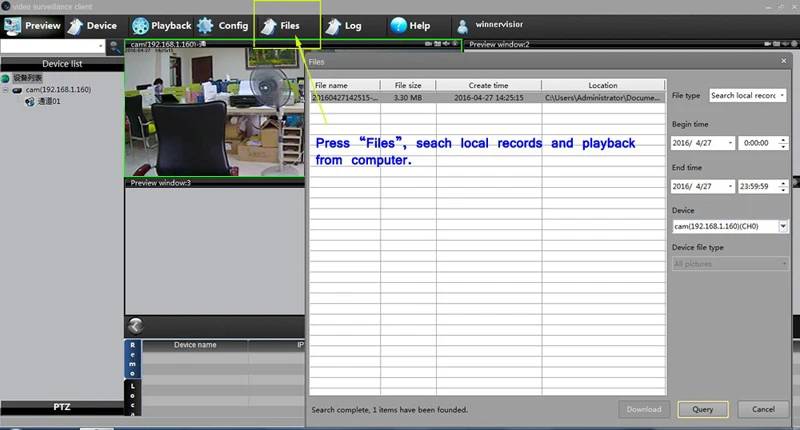800x430 pixels.
Task: Click the 3.30 MB file size cell
Action: [x=408, y=97]
